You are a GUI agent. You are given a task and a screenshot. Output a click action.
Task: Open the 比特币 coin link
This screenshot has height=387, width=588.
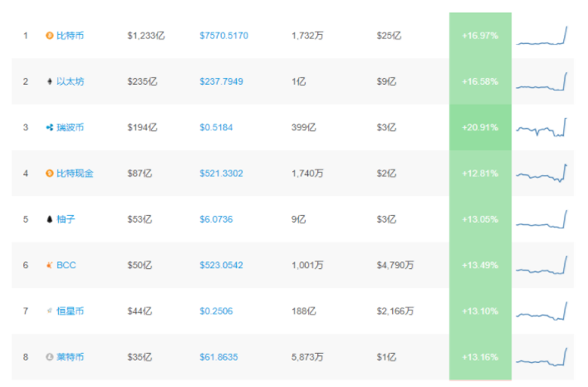70,36
